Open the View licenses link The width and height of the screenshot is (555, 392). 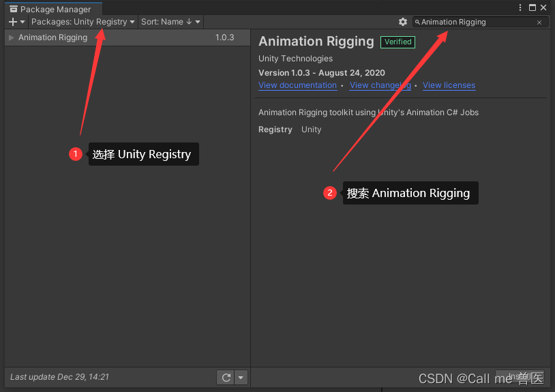pyautogui.click(x=449, y=85)
